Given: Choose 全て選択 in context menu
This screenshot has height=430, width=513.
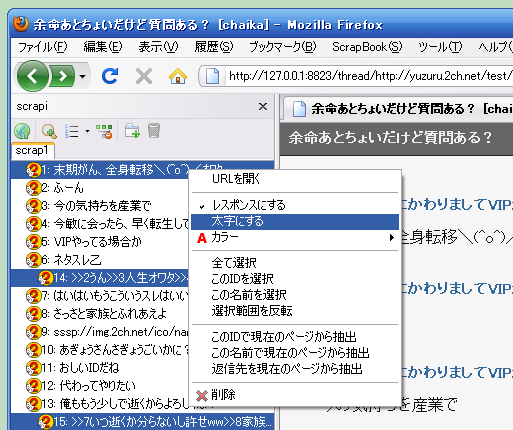Looking at the screenshot, I should click(x=295, y=263).
